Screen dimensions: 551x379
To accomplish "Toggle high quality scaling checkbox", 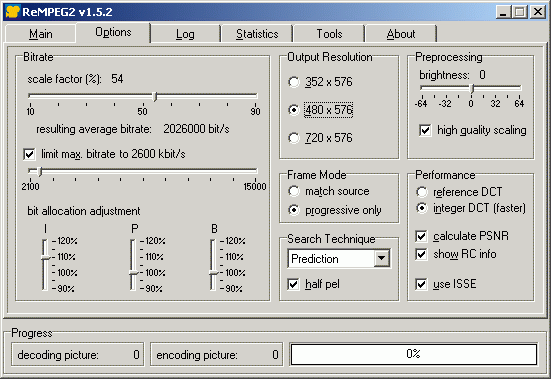I will (x=425, y=130).
